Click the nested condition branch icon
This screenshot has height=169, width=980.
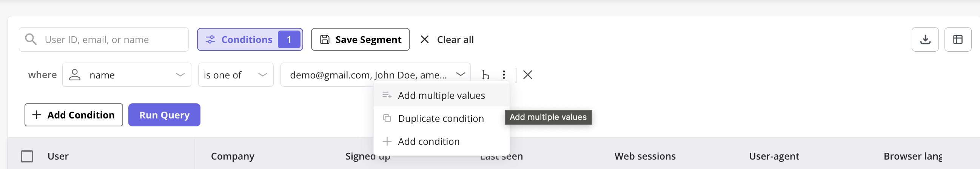coord(485,75)
